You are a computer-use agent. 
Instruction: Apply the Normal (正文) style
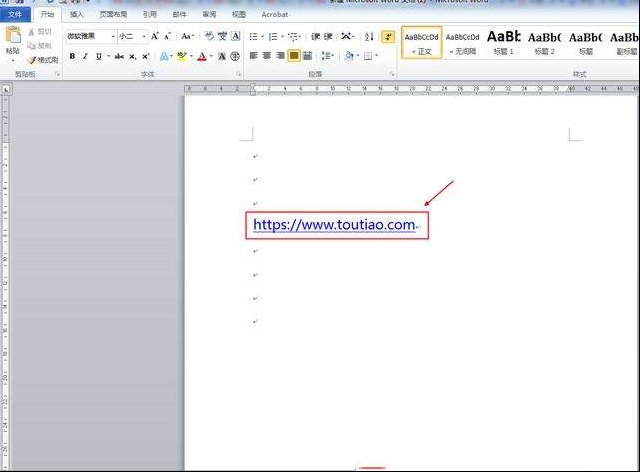pos(422,43)
